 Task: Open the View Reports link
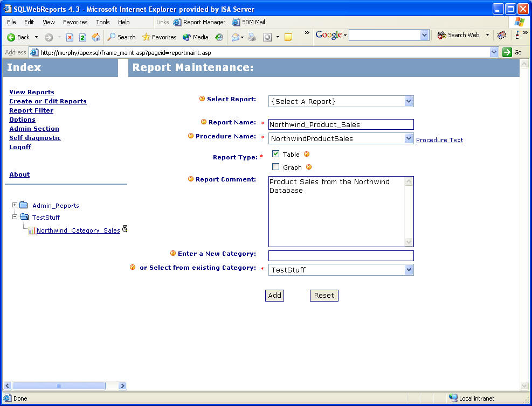(32, 92)
